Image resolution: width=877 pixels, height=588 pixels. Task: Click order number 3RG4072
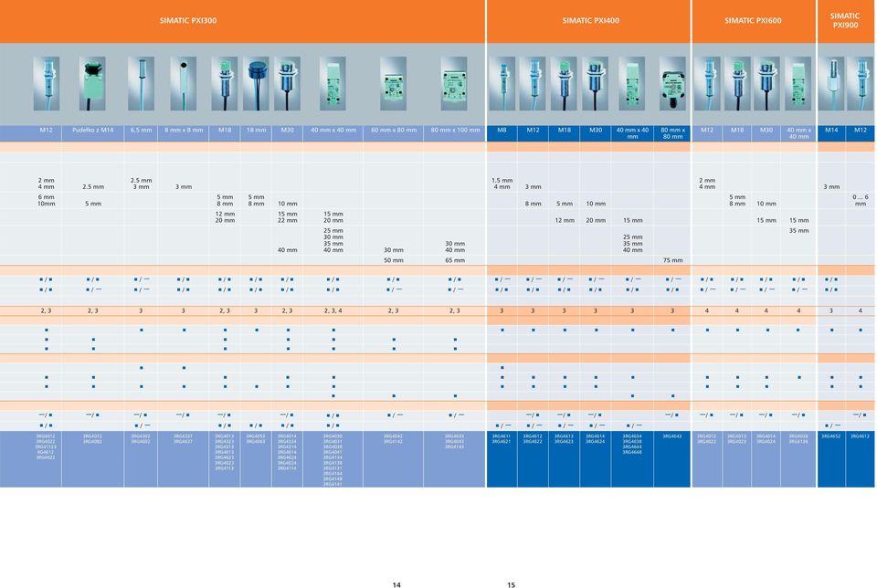(93, 436)
